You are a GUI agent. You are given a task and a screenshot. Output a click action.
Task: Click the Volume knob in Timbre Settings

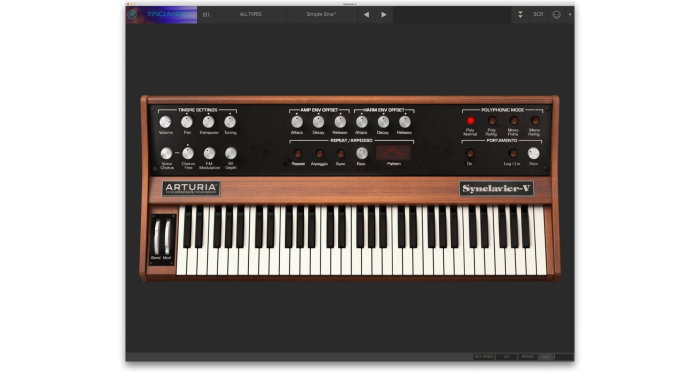[x=165, y=122]
